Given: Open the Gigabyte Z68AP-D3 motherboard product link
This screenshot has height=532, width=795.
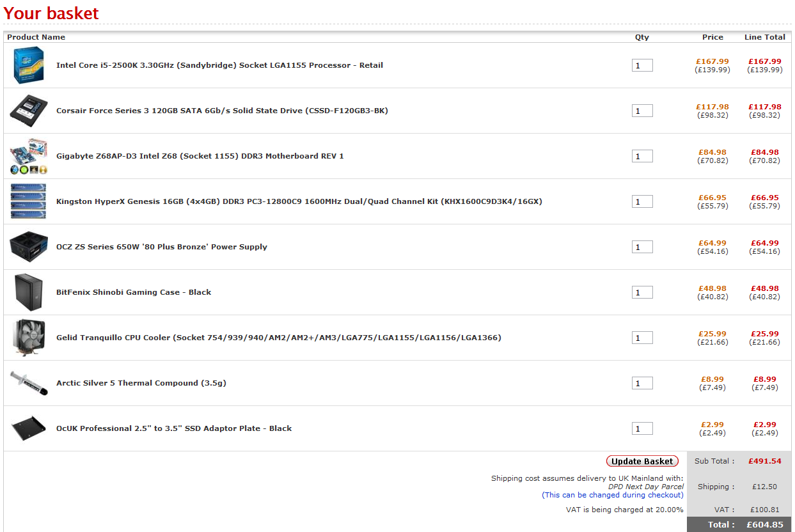Looking at the screenshot, I should pos(200,156).
